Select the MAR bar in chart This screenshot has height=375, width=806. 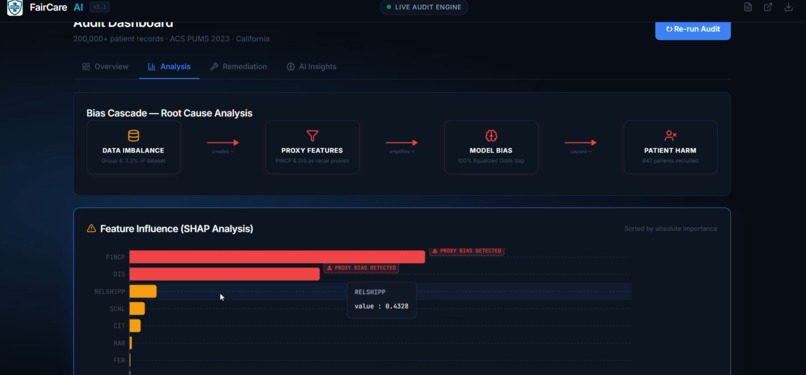point(131,343)
